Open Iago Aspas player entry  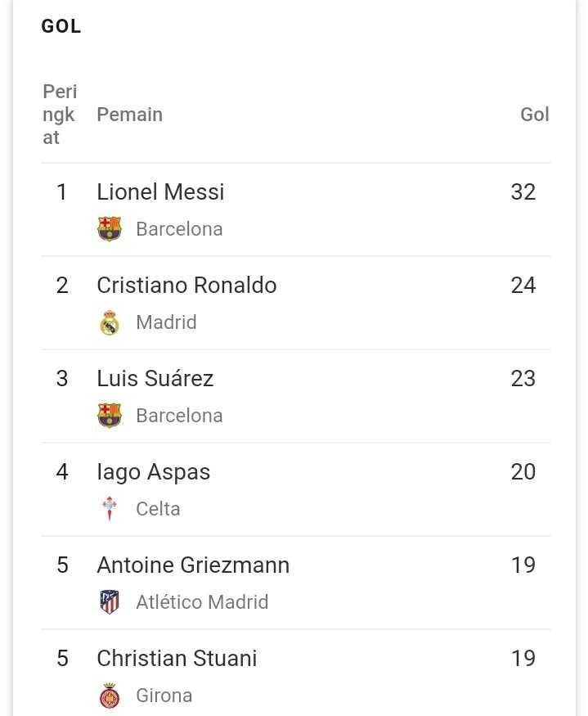(154, 472)
